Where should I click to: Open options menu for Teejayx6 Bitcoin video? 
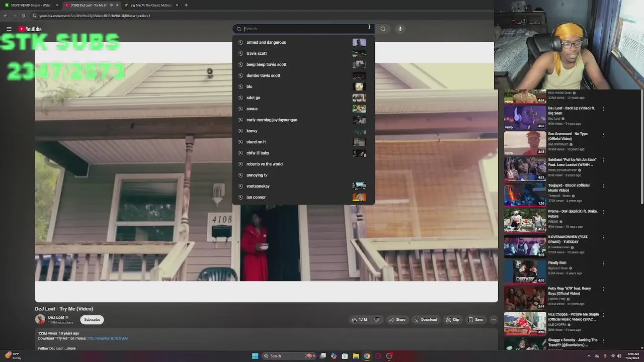click(x=603, y=186)
